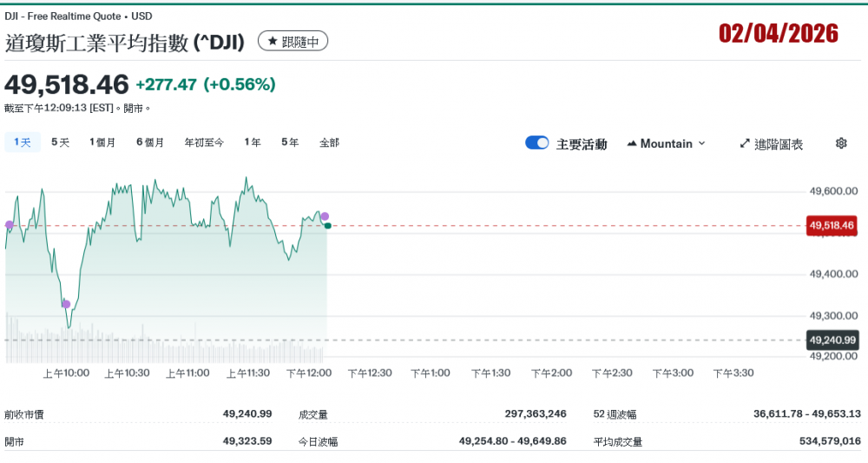
Task: Show the 6個月 chart range
Action: tap(150, 142)
